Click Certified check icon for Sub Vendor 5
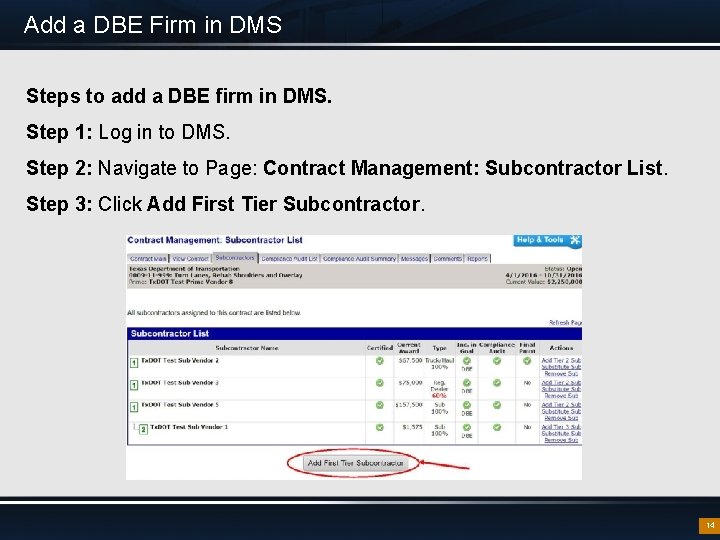Image resolution: width=720 pixels, height=540 pixels. click(380, 405)
